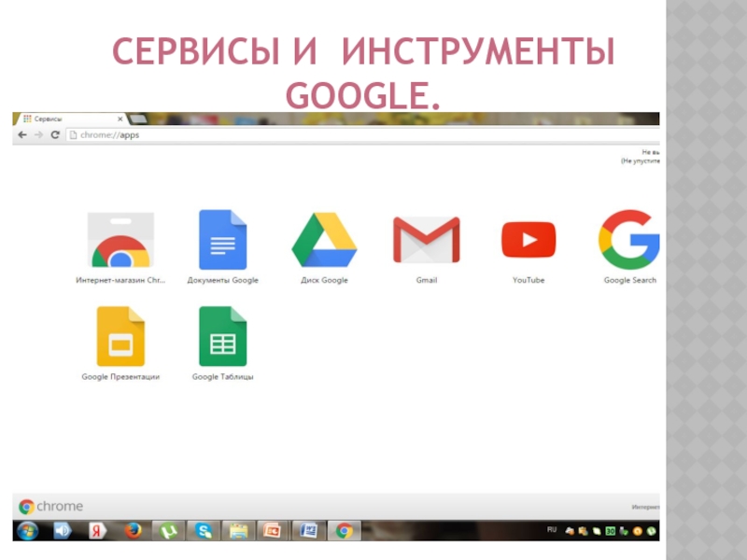Open the file explorer taskbar icon

[x=238, y=530]
